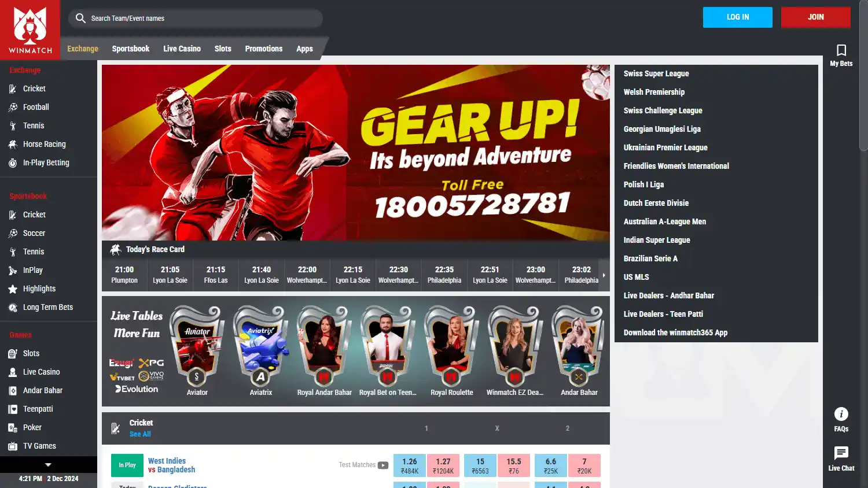Open US MLS link
The height and width of the screenshot is (488, 868).
tap(637, 277)
